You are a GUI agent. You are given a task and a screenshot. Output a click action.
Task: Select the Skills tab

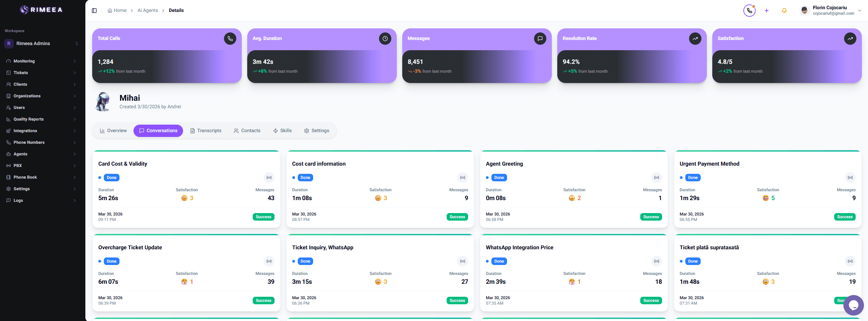pyautogui.click(x=282, y=130)
